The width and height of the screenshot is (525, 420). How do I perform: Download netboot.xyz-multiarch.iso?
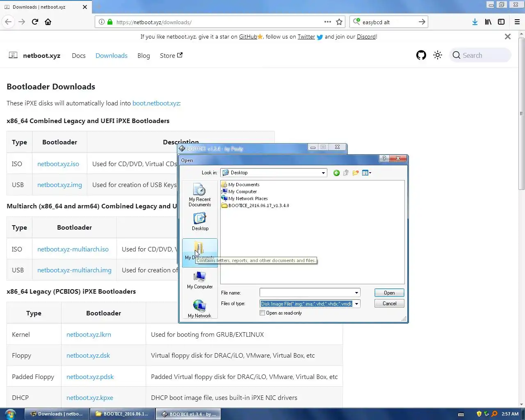pyautogui.click(x=73, y=249)
